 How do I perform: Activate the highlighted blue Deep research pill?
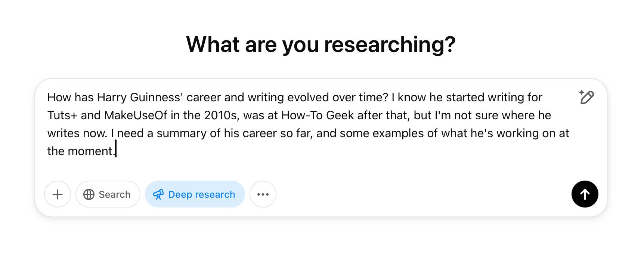point(195,194)
